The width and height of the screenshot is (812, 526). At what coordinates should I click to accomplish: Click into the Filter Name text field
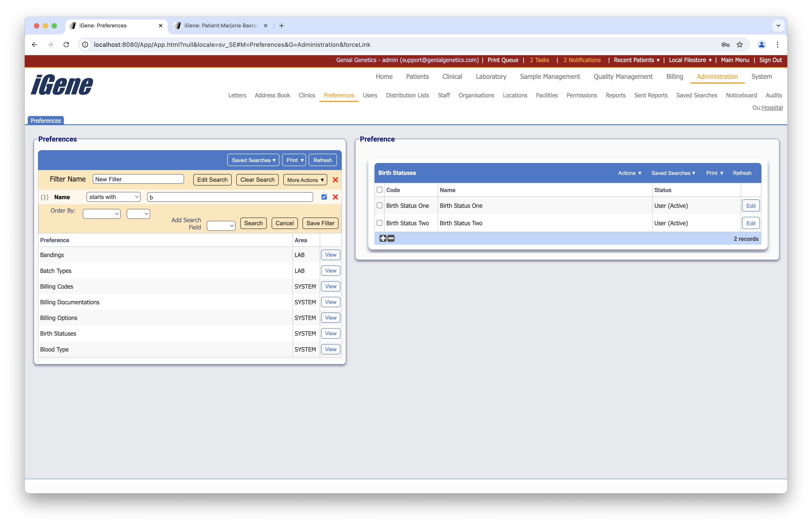[138, 179]
